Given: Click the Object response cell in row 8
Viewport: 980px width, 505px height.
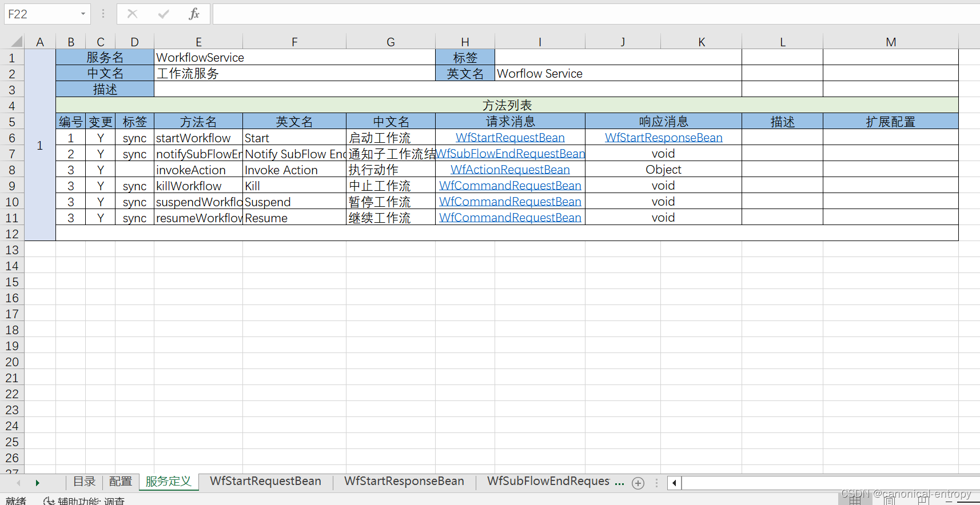Looking at the screenshot, I should (663, 170).
